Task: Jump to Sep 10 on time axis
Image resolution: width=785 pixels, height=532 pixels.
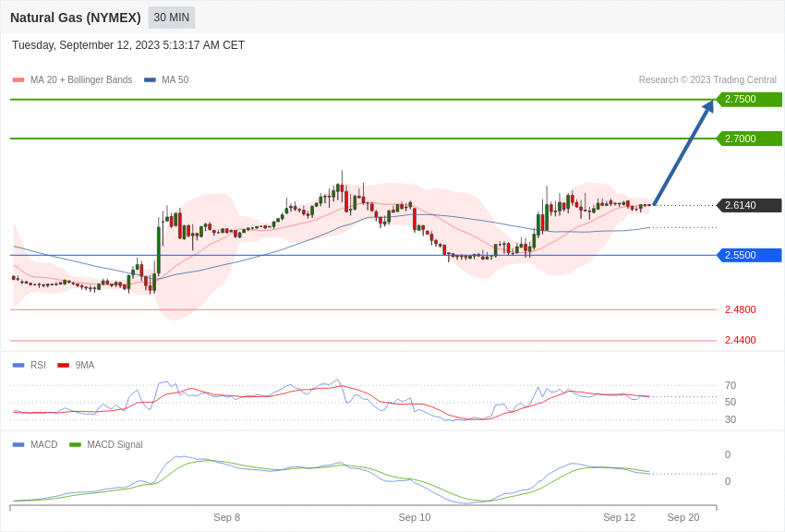Action: (415, 517)
